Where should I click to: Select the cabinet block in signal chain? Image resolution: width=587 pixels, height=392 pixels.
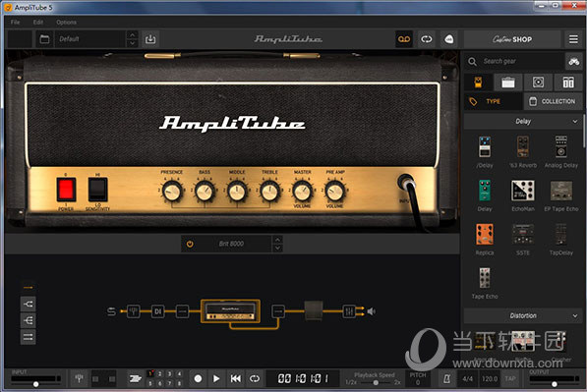coord(314,310)
